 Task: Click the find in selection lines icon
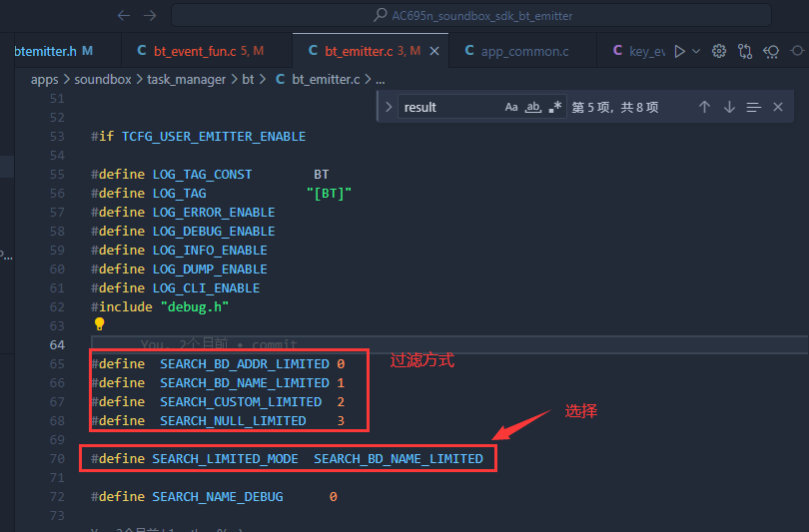(753, 107)
